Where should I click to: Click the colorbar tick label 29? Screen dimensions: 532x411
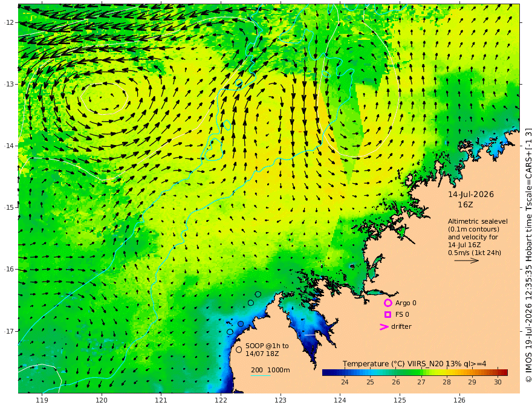(x=472, y=382)
